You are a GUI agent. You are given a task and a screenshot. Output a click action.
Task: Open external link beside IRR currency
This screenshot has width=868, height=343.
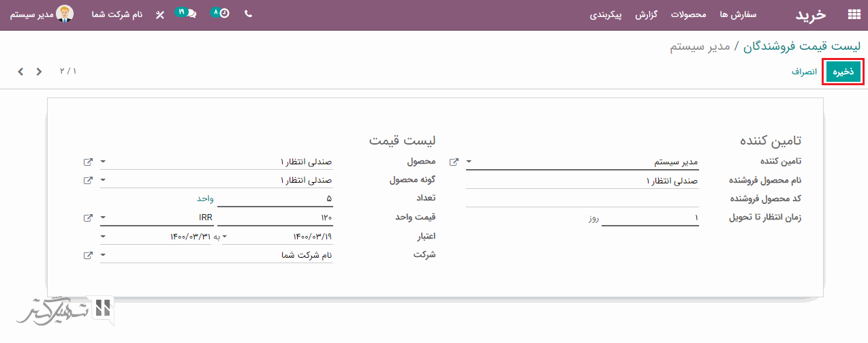[x=88, y=218]
